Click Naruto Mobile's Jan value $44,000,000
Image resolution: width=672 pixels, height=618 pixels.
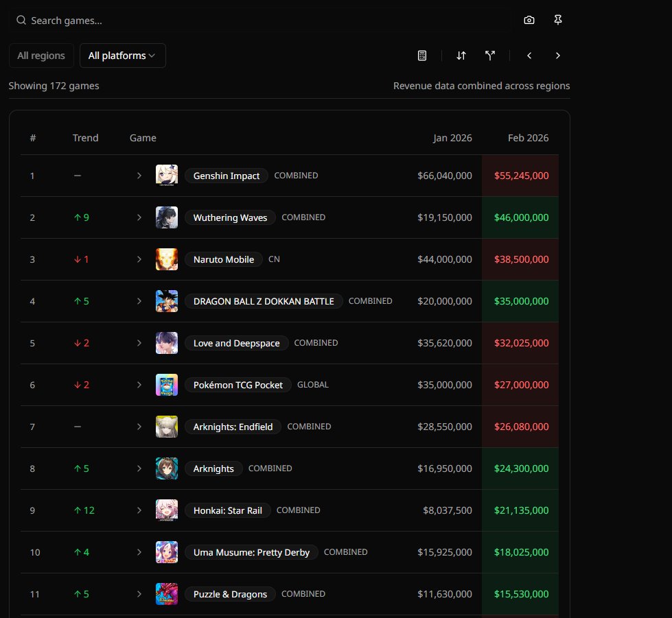click(444, 259)
